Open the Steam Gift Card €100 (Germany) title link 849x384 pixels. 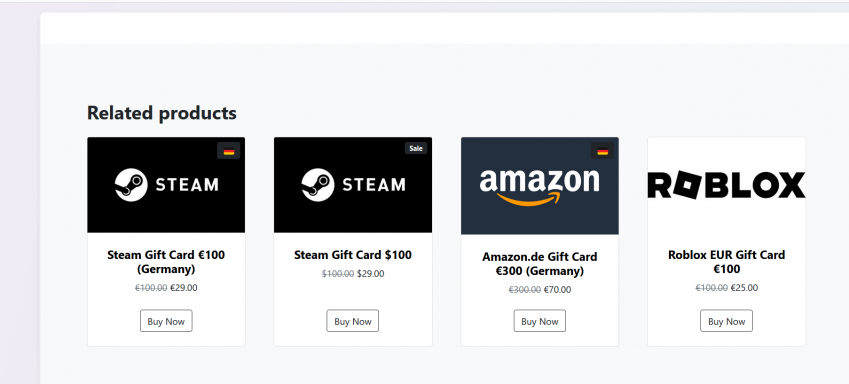pos(166,262)
